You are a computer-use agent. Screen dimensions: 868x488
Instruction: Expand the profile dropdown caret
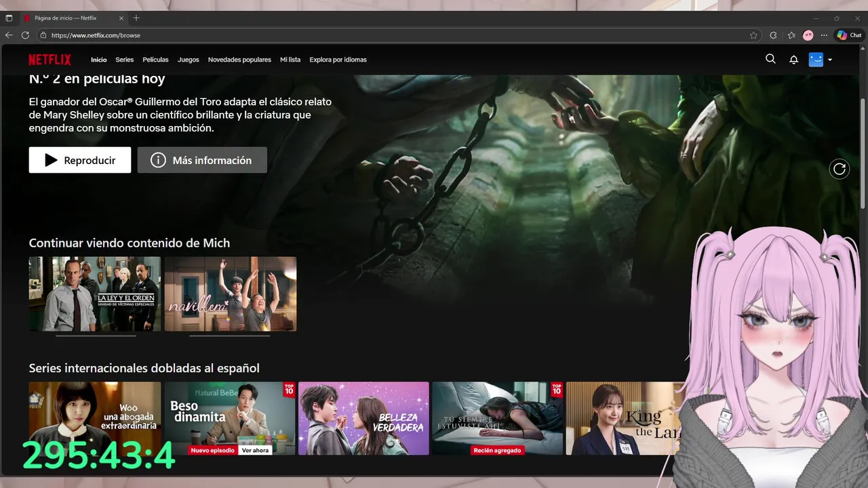click(830, 60)
